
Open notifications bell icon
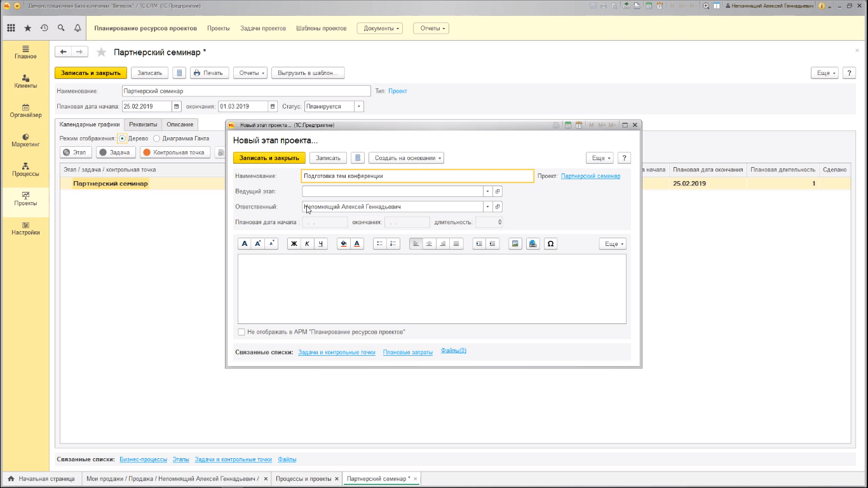coord(78,28)
